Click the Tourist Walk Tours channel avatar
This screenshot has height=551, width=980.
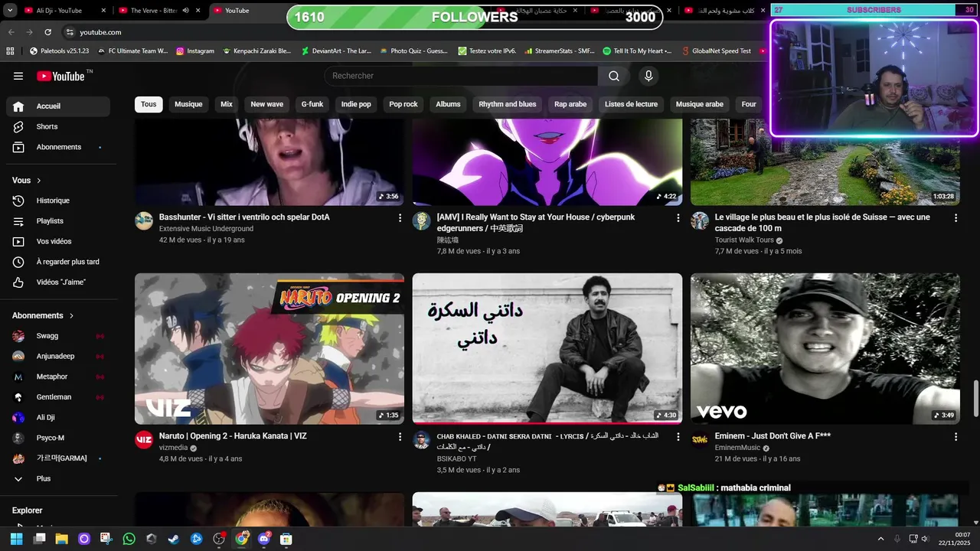coord(700,221)
